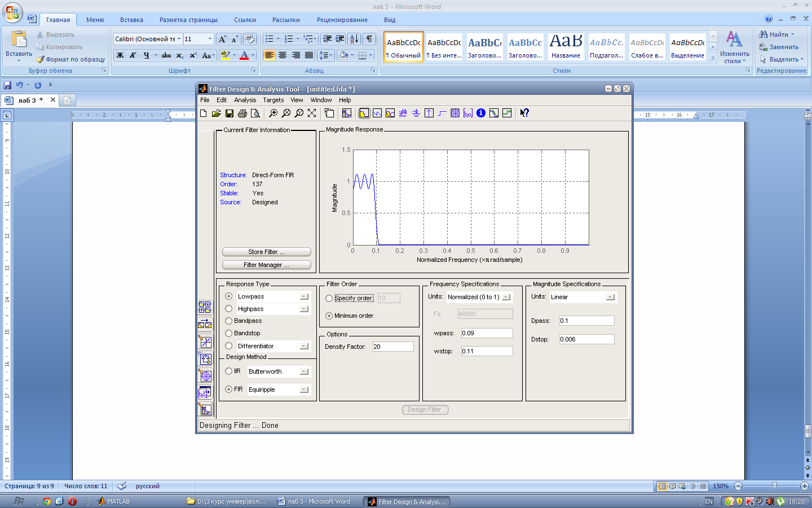The width and height of the screenshot is (812, 508).
Task: Show Impulse Response icon
Action: pyautogui.click(x=429, y=113)
